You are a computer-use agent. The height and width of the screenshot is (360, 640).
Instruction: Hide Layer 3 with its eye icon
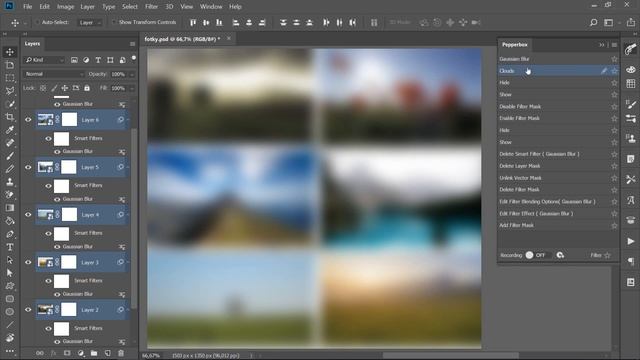point(28,262)
